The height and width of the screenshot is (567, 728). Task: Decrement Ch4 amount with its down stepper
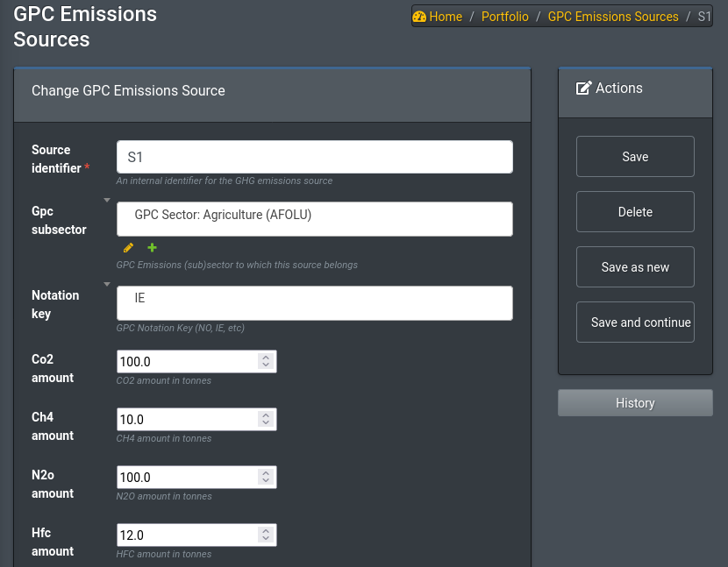[265, 423]
